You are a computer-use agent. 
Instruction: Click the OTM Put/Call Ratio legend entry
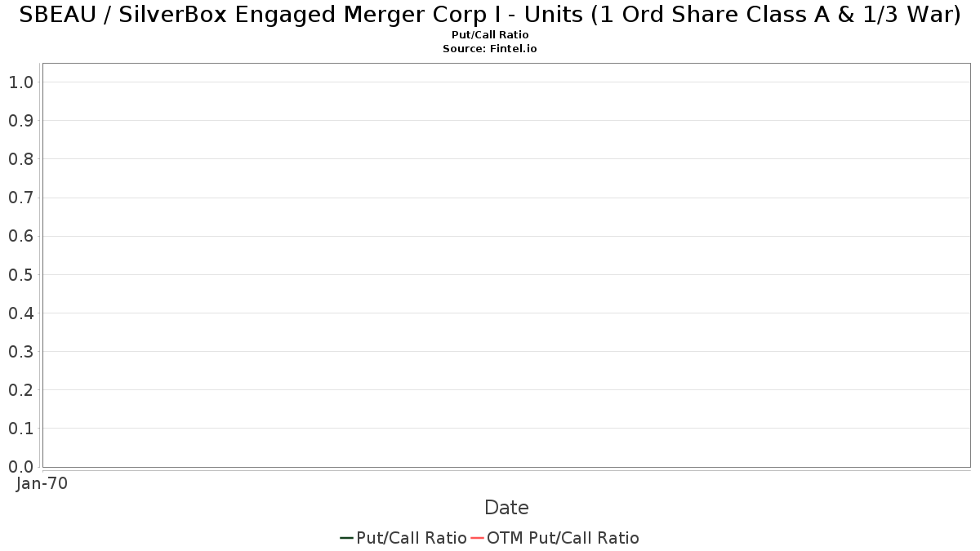[555, 538]
